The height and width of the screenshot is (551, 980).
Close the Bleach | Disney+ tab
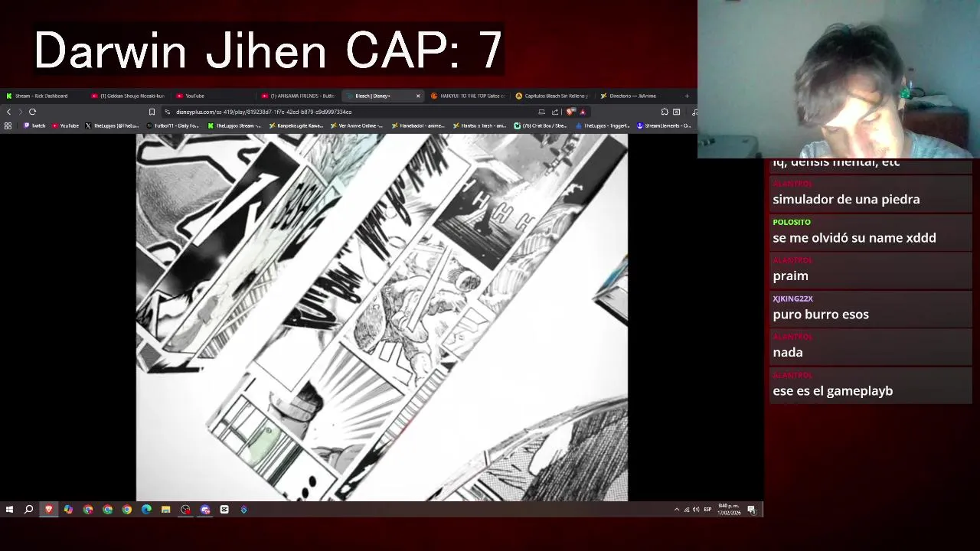418,96
